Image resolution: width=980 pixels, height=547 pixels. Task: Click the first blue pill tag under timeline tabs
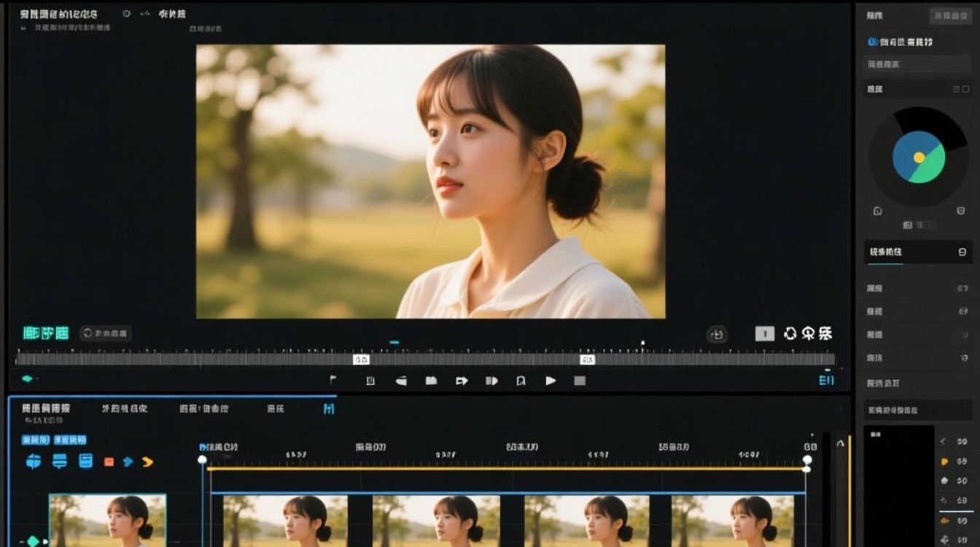36,440
